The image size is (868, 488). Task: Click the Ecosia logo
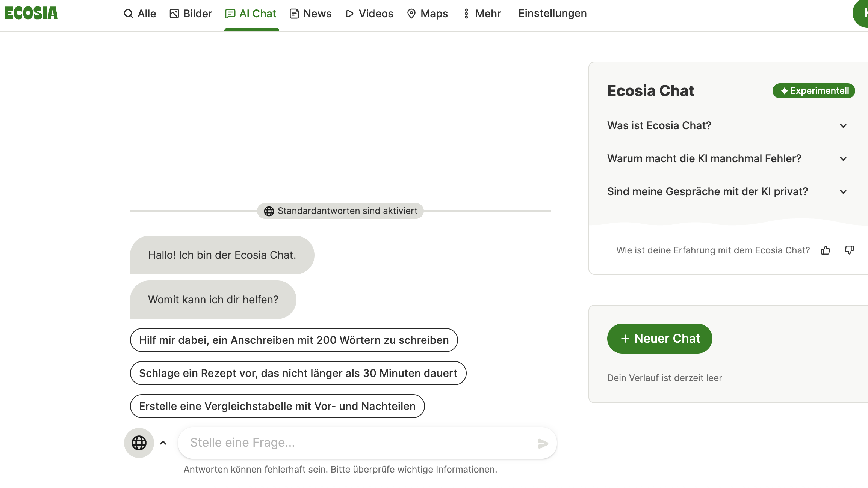tap(32, 13)
